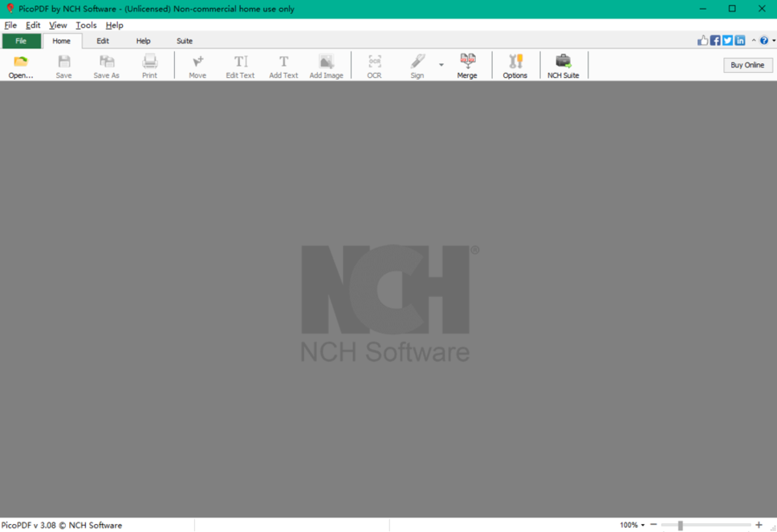The width and height of the screenshot is (777, 532).
Task: Expand the help icon dropdown arrow
Action: point(774,41)
